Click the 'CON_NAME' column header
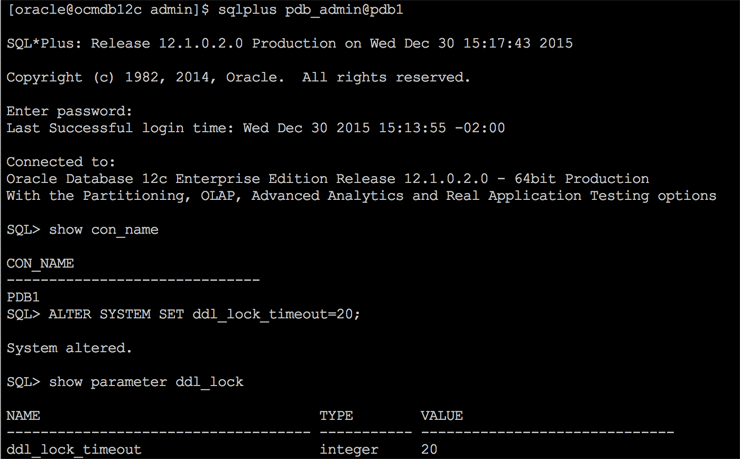The height and width of the screenshot is (459, 740). click(x=40, y=264)
